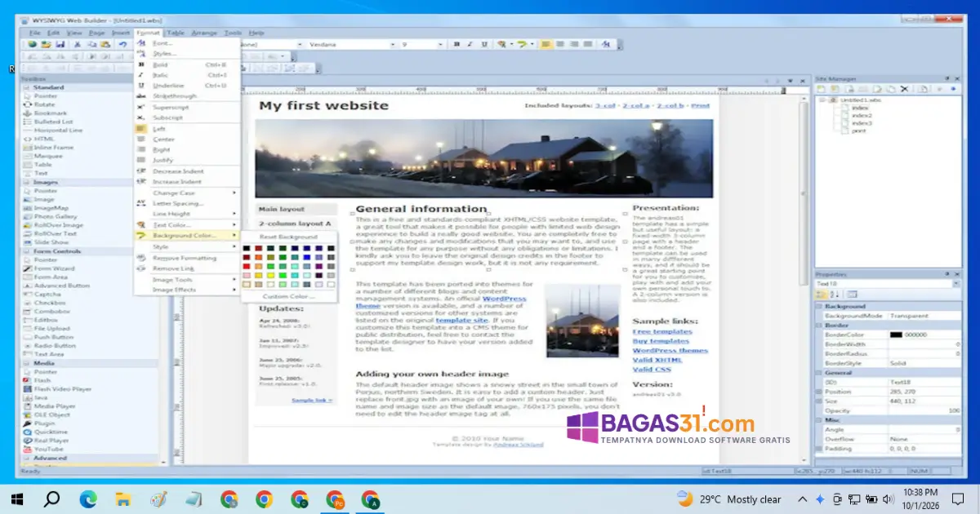980x514 pixels.
Task: Expand the Image Tools submenu
Action: tap(187, 279)
